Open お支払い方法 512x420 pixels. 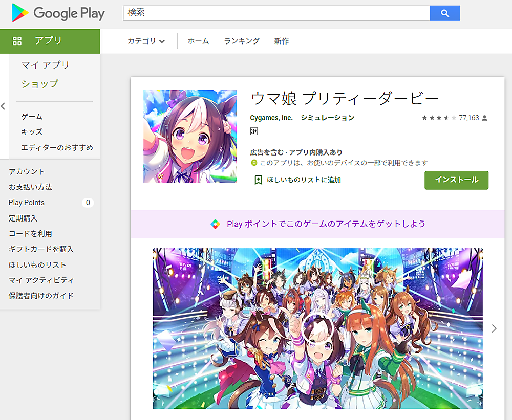[x=30, y=187]
